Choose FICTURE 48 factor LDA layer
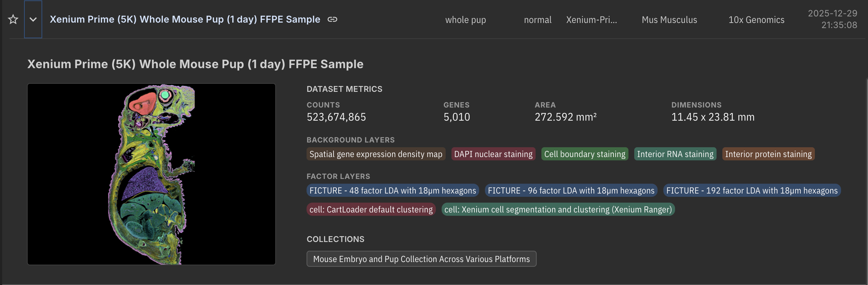 393,191
